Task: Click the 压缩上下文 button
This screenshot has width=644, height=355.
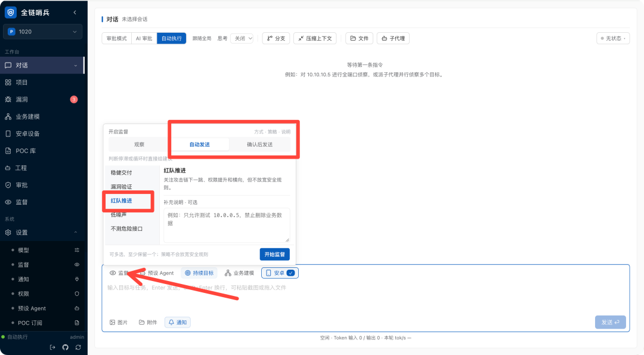Action: [315, 38]
